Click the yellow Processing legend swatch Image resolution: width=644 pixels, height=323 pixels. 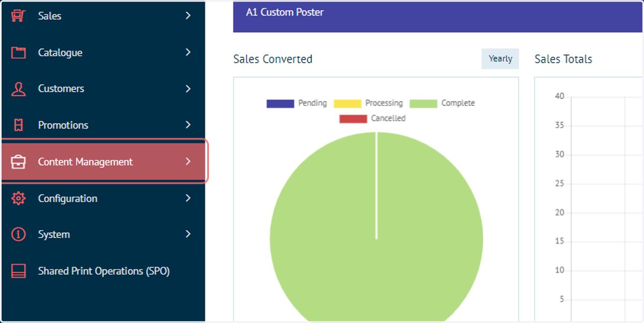pyautogui.click(x=347, y=104)
